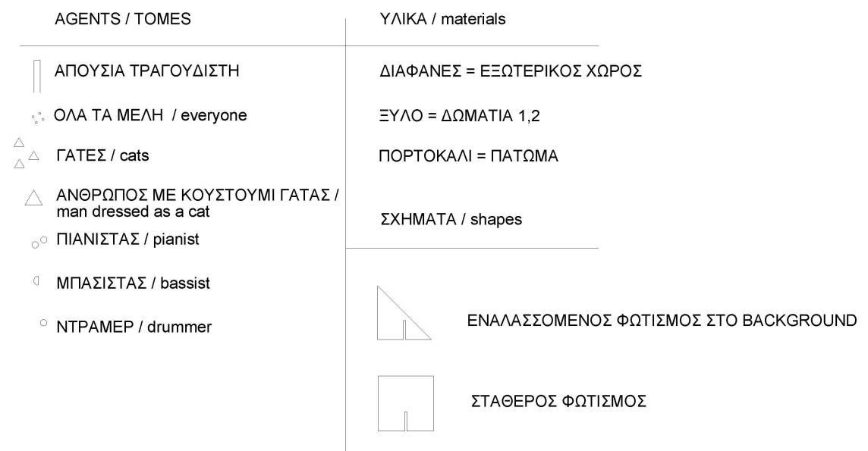
Task: Click the large triangle man-as-cat symbol
Action: click(x=33, y=199)
